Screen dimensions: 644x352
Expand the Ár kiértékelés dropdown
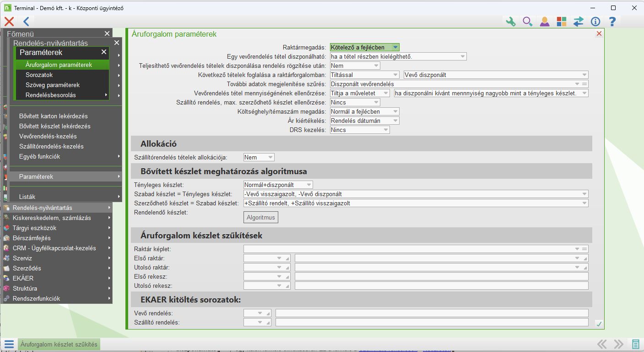pyautogui.click(x=395, y=121)
